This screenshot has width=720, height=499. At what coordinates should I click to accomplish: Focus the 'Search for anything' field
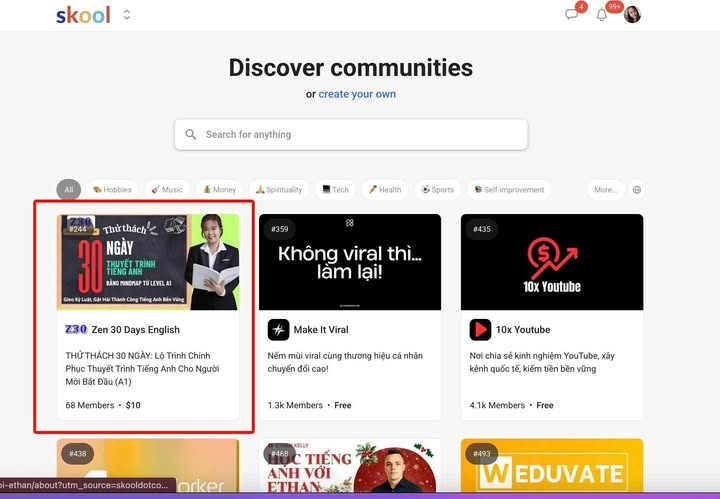[351, 135]
